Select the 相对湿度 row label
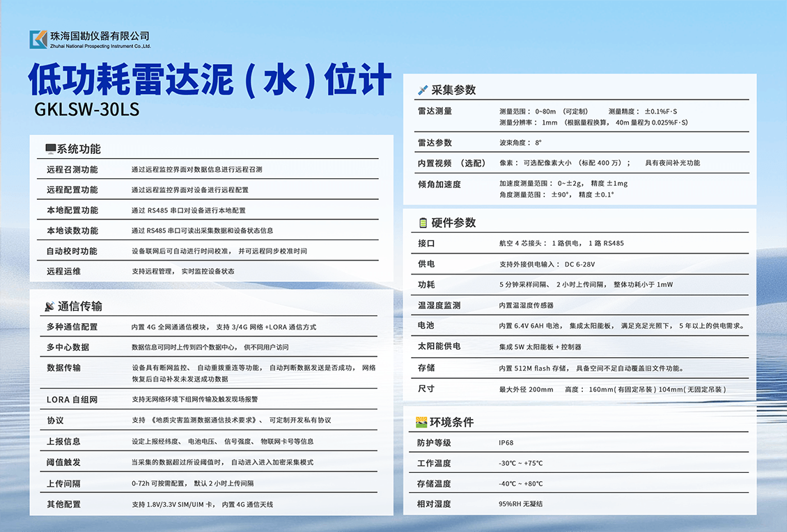The image size is (787, 532). [x=434, y=504]
